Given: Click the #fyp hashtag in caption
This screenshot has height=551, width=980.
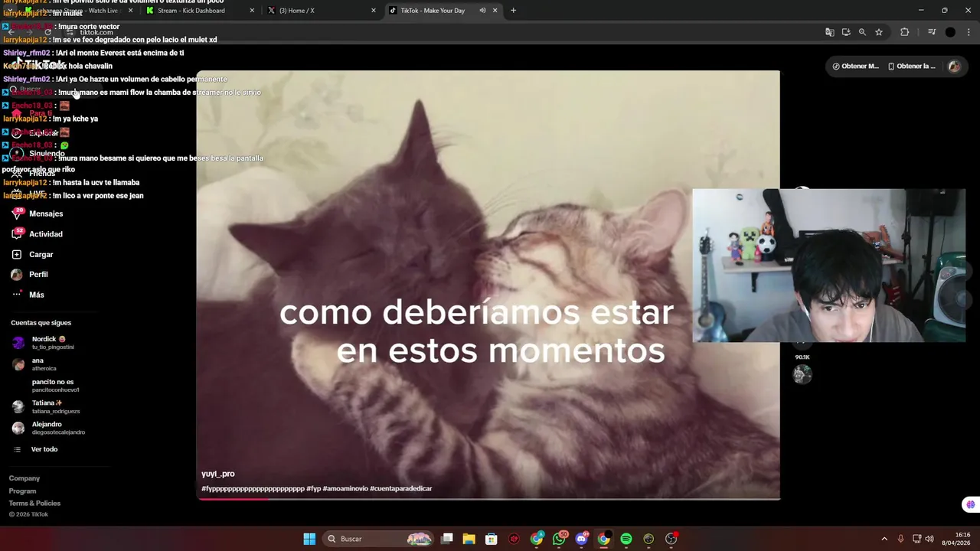Looking at the screenshot, I should tap(314, 488).
